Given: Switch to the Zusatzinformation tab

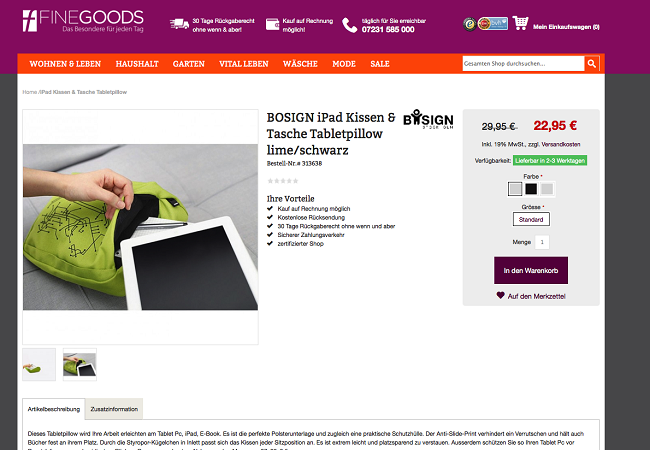Looking at the screenshot, I should (x=114, y=409).
